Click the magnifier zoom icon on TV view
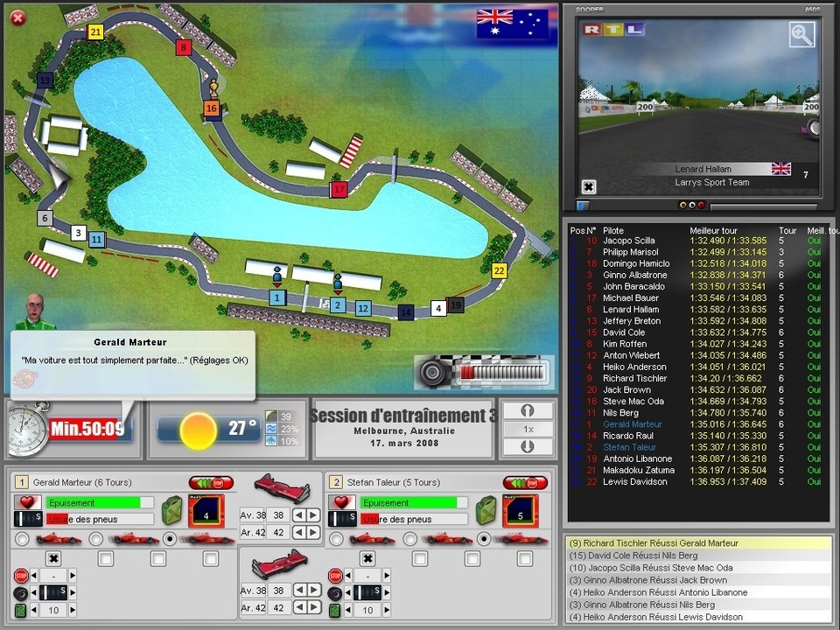840x630 pixels. (x=801, y=35)
